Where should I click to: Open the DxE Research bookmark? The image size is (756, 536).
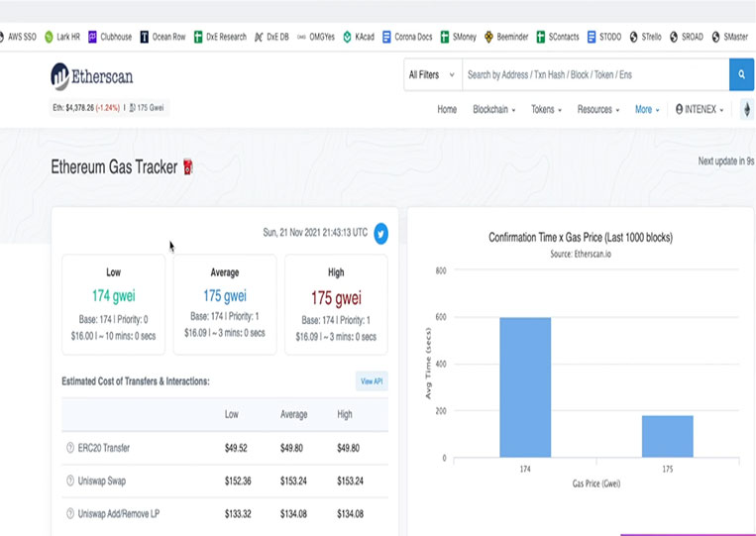(220, 37)
